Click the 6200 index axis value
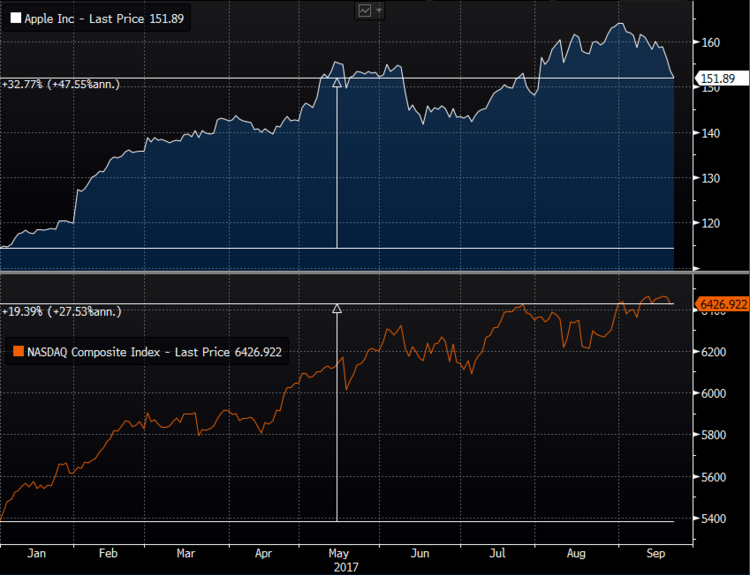Screen dimensions: 750x575 [x=714, y=352]
